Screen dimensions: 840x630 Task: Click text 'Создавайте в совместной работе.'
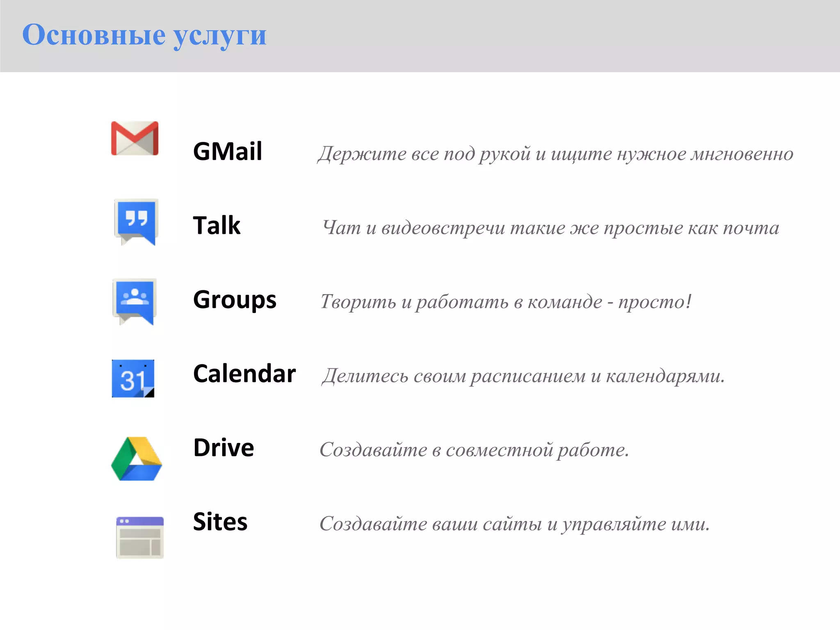(x=475, y=450)
